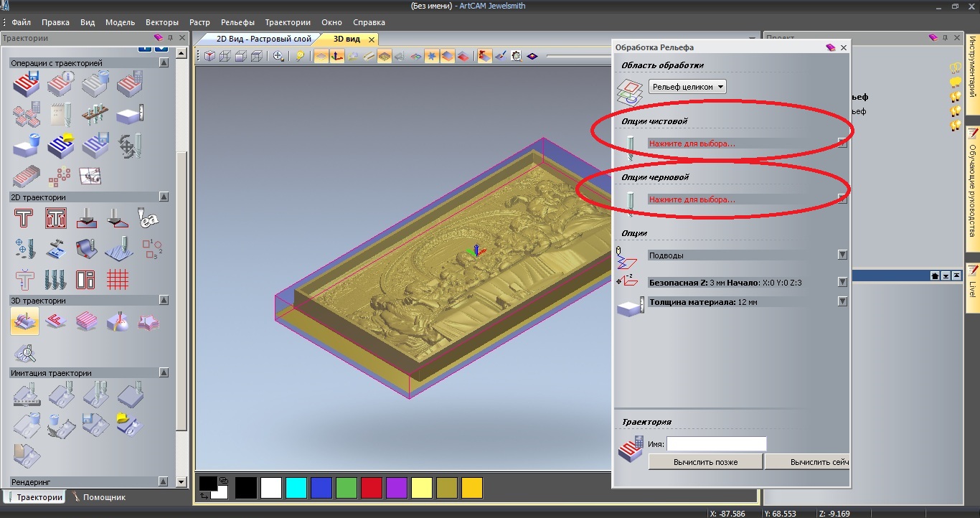Open the Файл menu

(21, 22)
